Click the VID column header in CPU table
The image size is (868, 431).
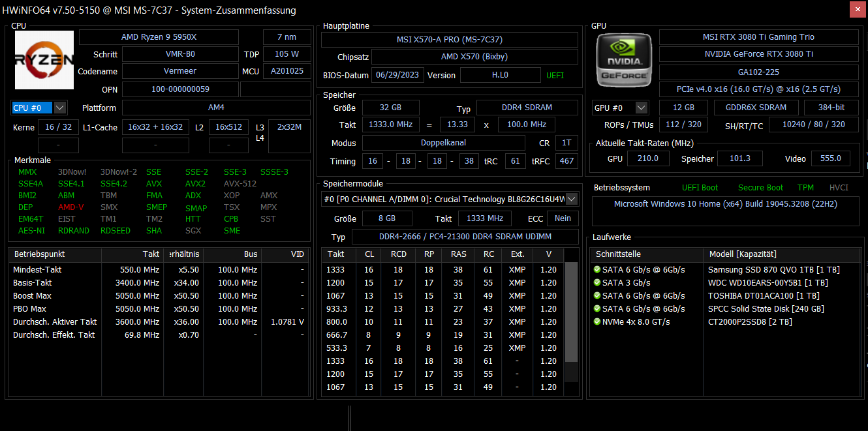click(x=285, y=254)
